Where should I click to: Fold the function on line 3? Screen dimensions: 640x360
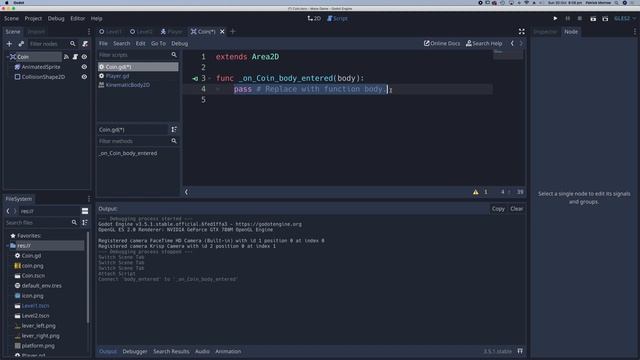(x=211, y=78)
